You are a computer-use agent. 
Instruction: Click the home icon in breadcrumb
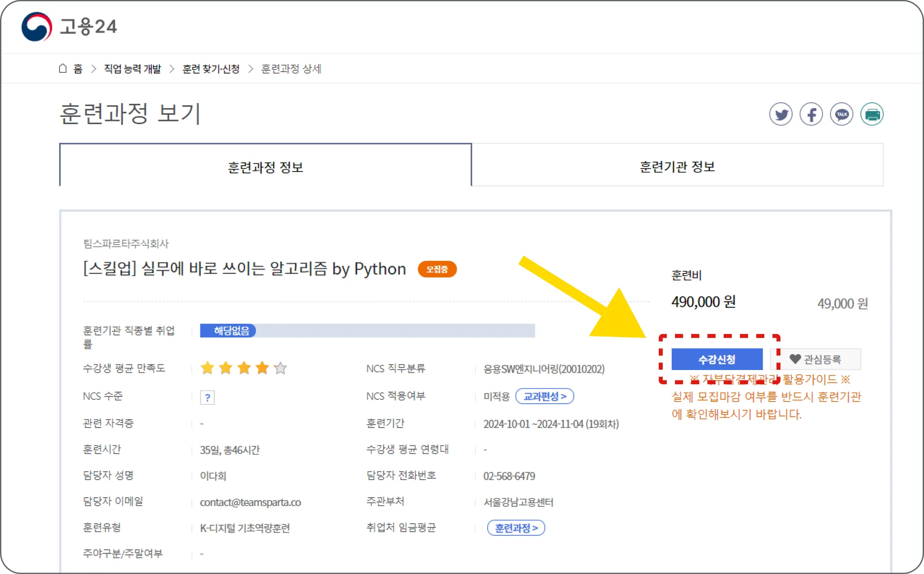[x=63, y=69]
